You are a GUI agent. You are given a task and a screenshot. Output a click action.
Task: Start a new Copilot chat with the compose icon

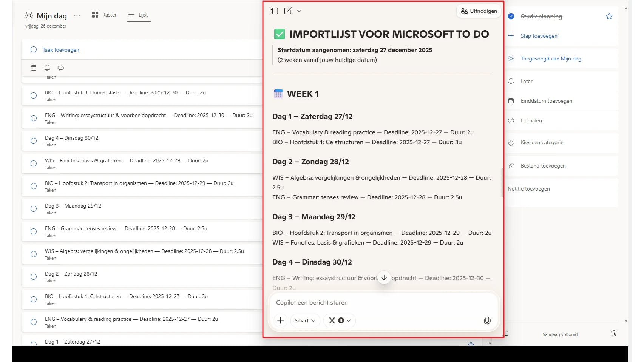(x=288, y=11)
